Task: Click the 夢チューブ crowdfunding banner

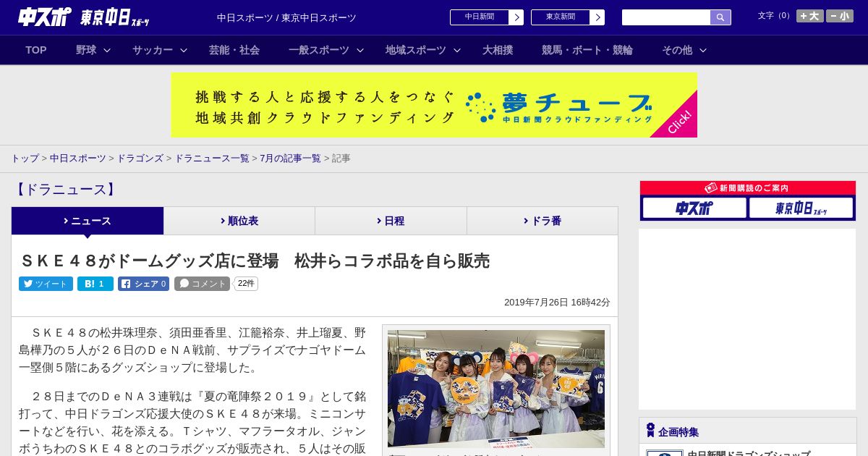Action: point(434,105)
